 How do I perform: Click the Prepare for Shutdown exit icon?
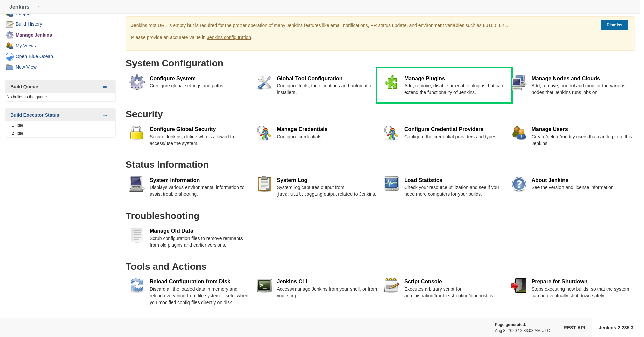(519, 285)
